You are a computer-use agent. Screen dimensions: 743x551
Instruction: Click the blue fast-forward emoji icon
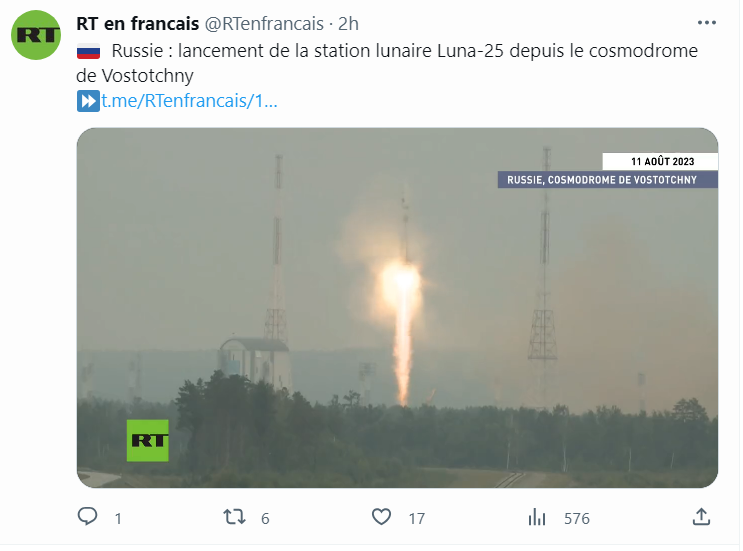click(x=88, y=101)
